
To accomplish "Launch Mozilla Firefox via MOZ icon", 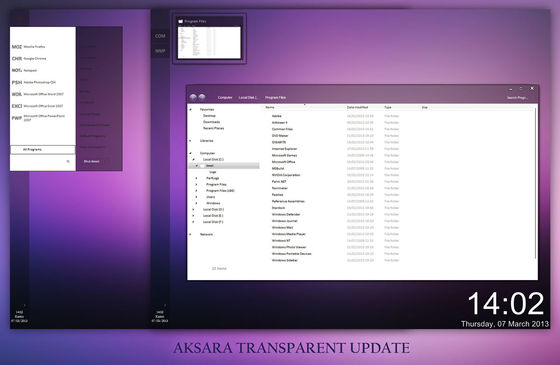I will pos(16,47).
